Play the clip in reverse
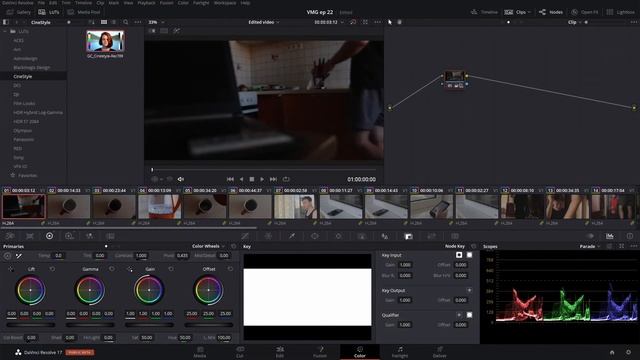640x360 pixels. tap(241, 179)
